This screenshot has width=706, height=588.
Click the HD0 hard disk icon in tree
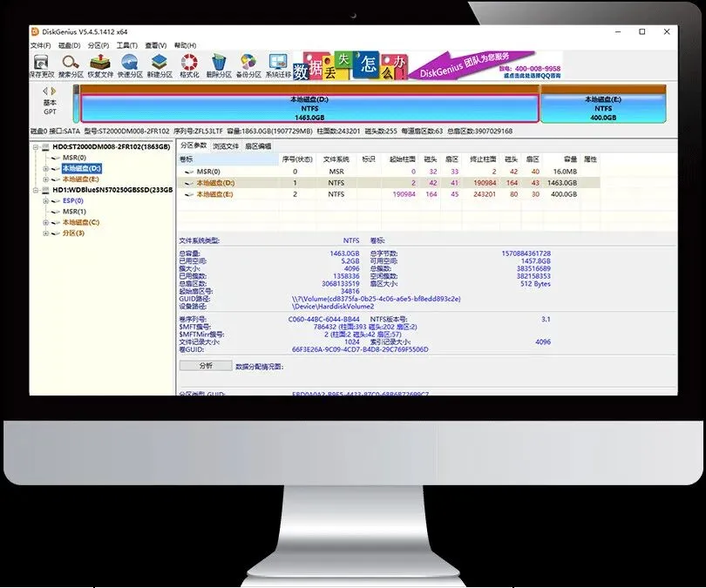point(45,146)
